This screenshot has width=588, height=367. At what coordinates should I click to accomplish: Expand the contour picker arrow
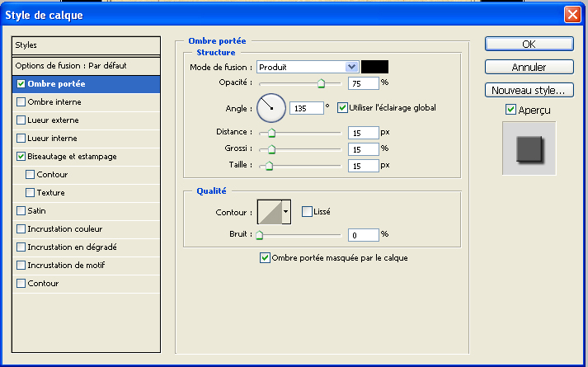tap(286, 212)
